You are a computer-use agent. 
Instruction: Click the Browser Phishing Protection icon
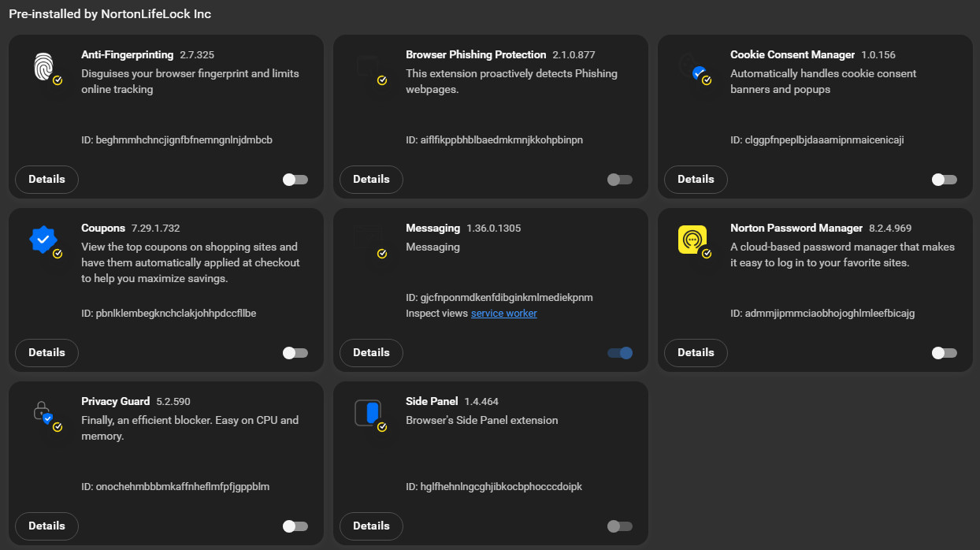pyautogui.click(x=369, y=68)
